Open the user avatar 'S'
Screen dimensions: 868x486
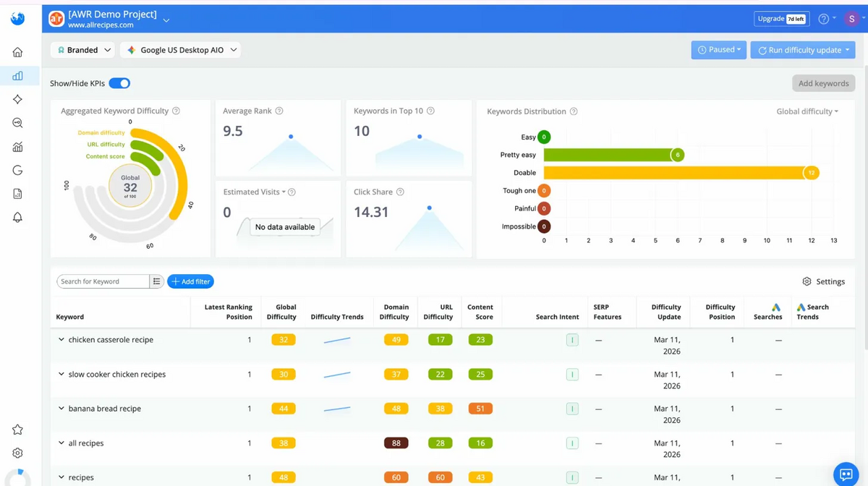pyautogui.click(x=851, y=19)
